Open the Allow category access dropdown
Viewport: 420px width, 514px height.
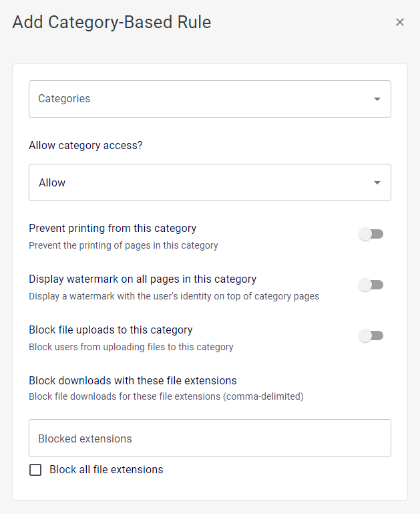click(x=200, y=182)
